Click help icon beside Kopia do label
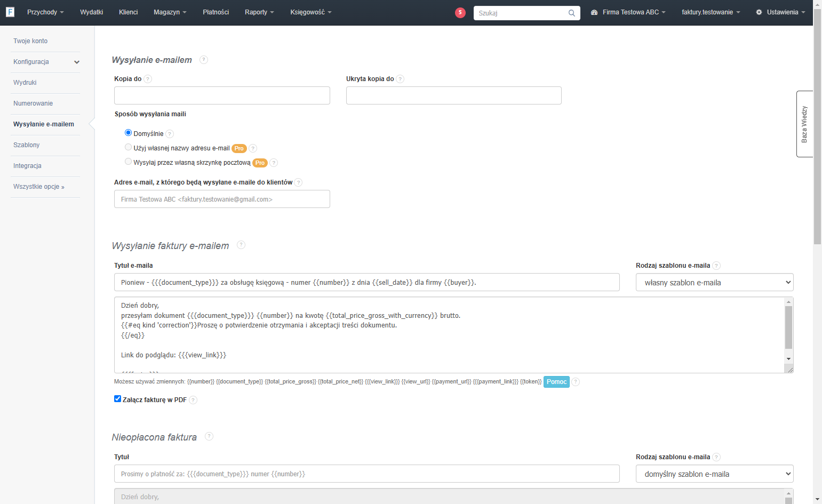Image resolution: width=822 pixels, height=504 pixels. [x=148, y=79]
